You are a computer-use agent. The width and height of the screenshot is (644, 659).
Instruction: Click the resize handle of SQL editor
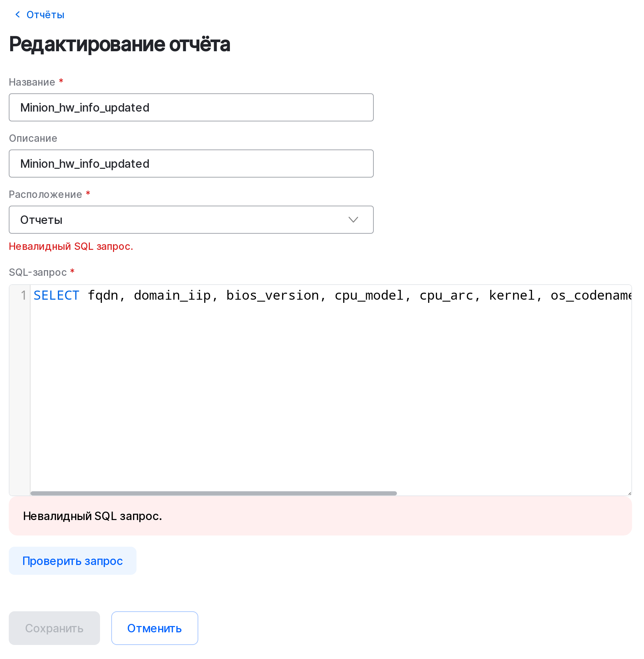coord(630,493)
